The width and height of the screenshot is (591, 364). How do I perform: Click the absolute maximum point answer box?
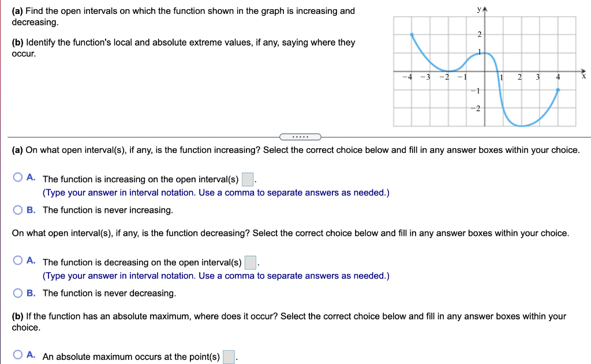[x=228, y=357]
